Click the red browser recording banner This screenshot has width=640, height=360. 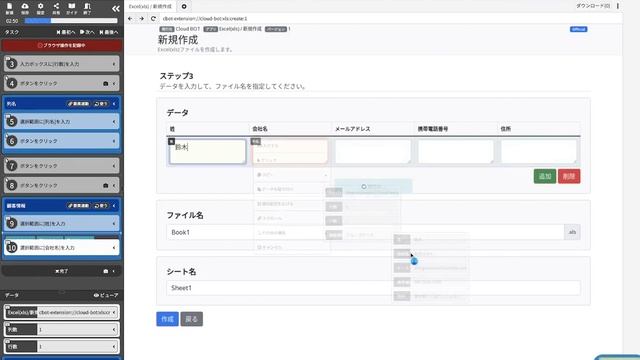point(62,45)
